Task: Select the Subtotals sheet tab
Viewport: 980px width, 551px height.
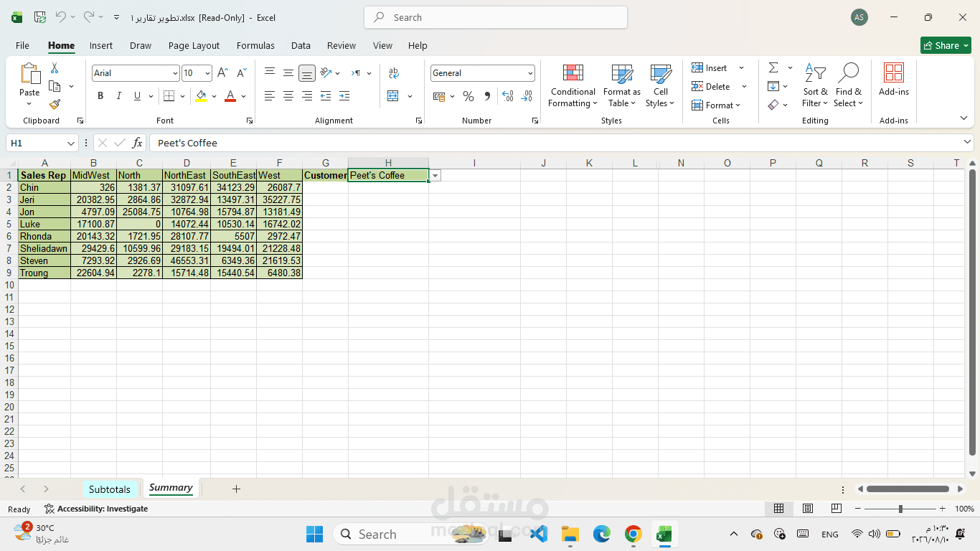Action: 110,489
